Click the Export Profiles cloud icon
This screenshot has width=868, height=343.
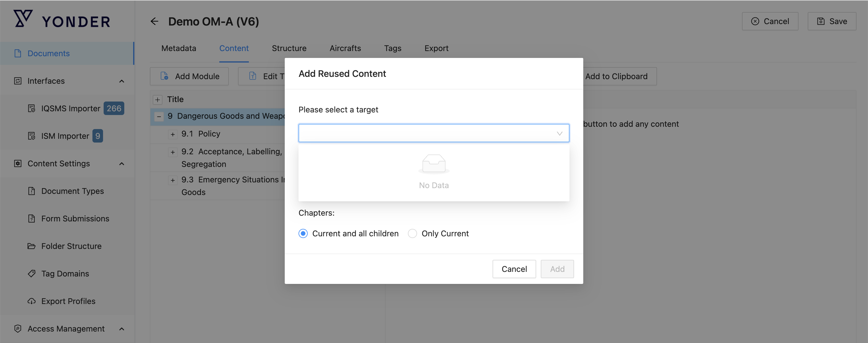[31, 301]
